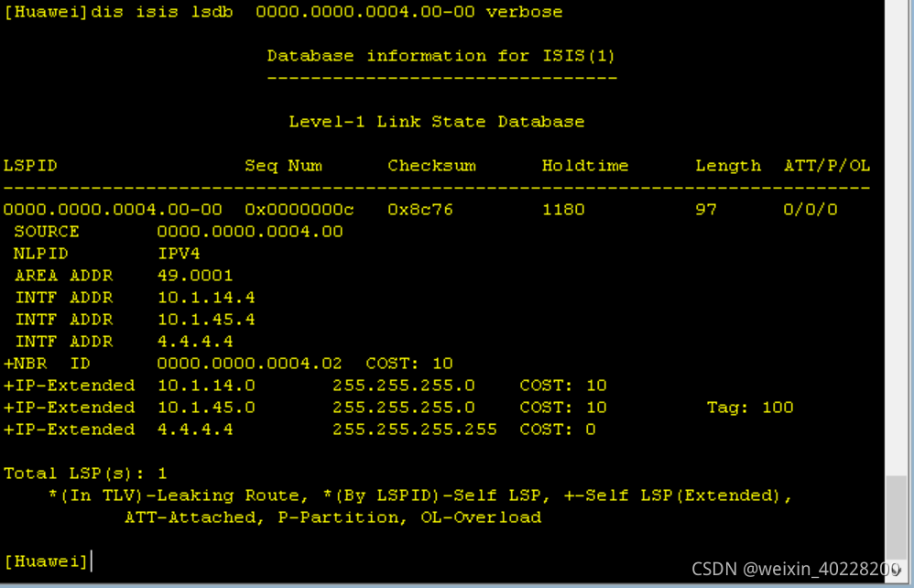This screenshot has height=588, width=914.
Task: Click the [Huawei] command prompt input line
Action: click(x=48, y=561)
